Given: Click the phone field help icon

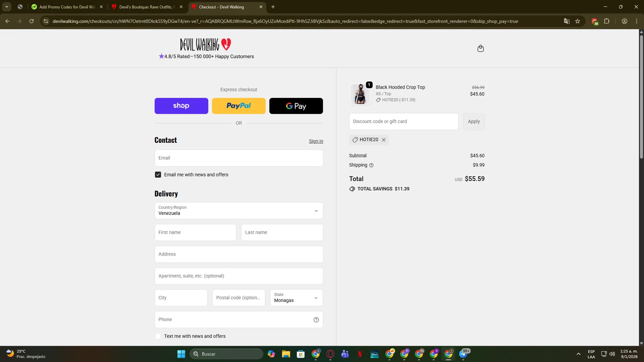Looking at the screenshot, I should [x=316, y=320].
